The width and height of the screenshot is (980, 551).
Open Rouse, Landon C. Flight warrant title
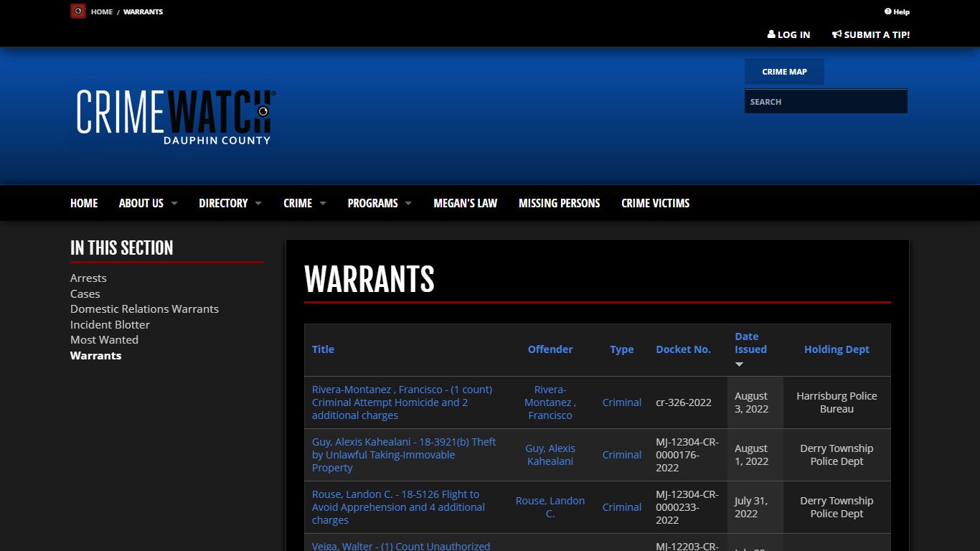[398, 507]
